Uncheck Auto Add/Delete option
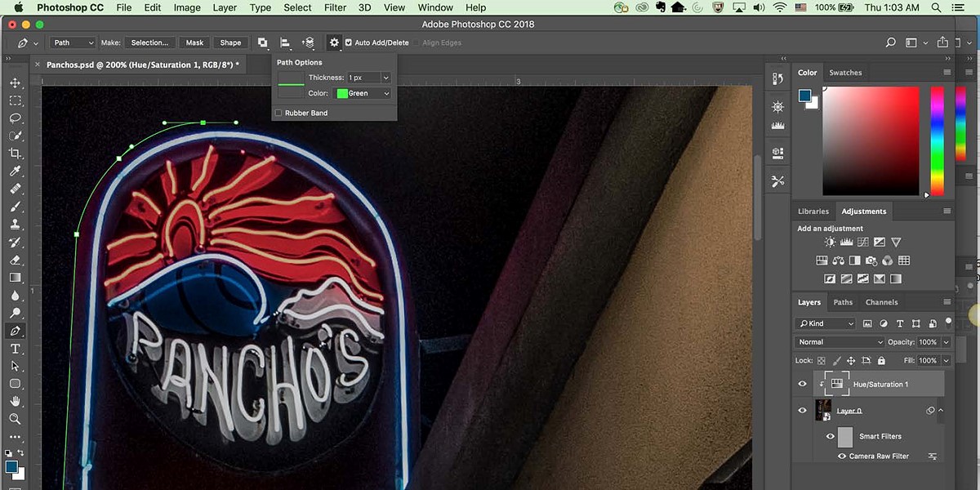 point(349,42)
